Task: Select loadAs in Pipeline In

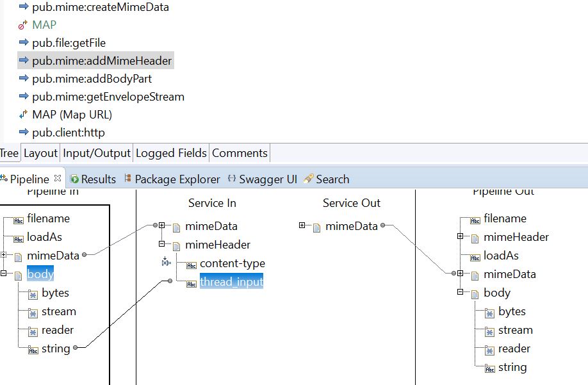Action: (x=44, y=237)
